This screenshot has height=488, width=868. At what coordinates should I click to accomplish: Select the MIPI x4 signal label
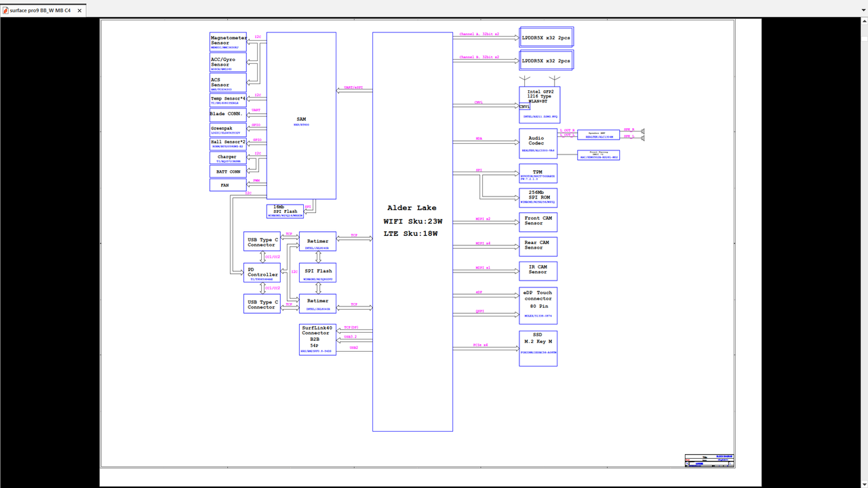[483, 243]
